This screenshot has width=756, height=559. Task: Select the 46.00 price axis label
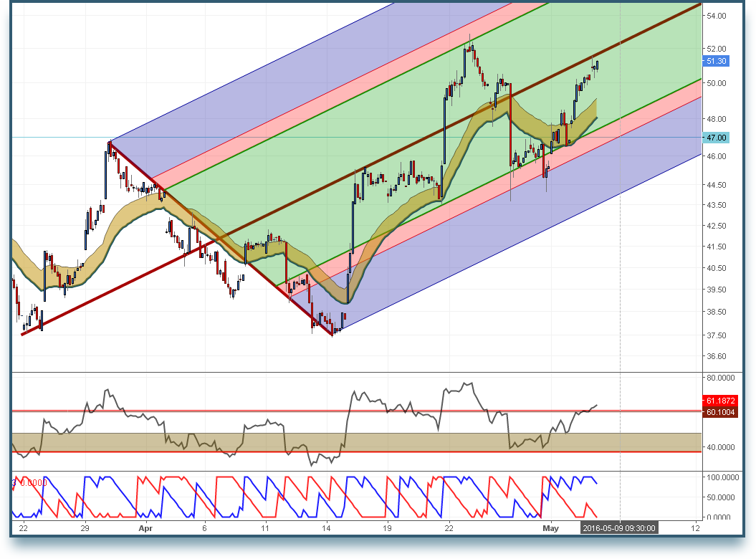[x=717, y=156]
